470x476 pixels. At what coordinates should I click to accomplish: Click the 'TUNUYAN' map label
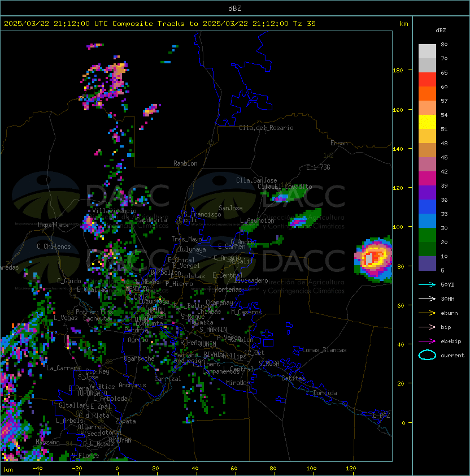pos(120,440)
